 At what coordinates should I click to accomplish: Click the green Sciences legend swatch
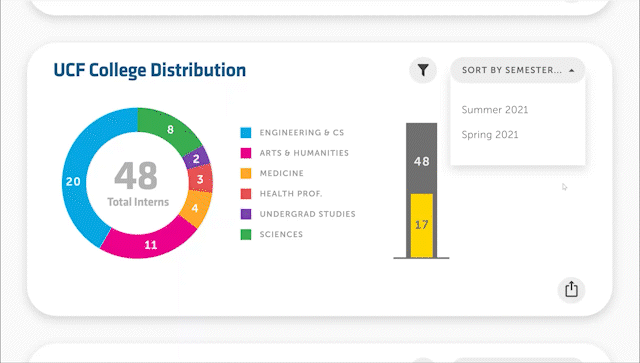[246, 234]
